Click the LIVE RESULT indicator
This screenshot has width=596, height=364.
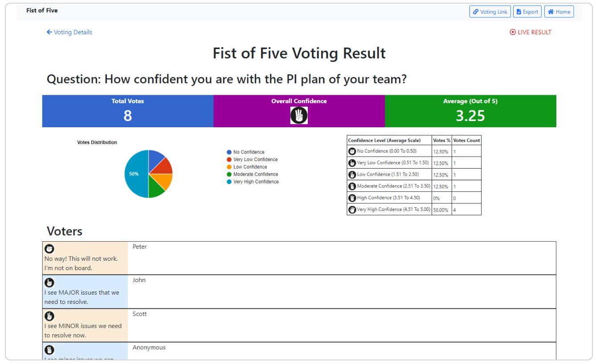click(531, 32)
